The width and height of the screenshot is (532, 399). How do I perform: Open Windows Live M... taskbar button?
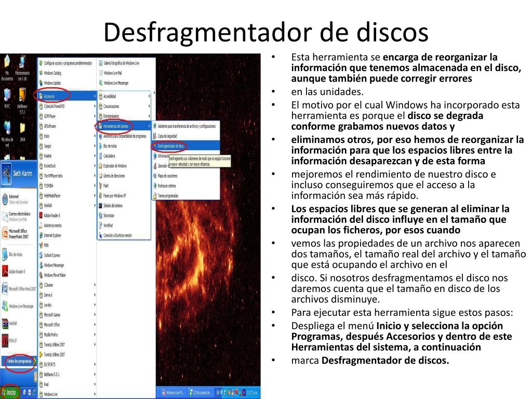[x=172, y=393]
